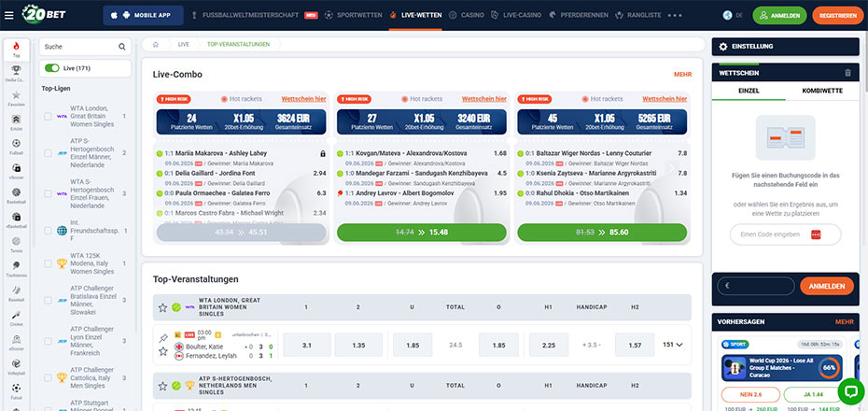Clear the Wettschein with the trash icon
Screen dimensions: 868x411
coord(847,73)
